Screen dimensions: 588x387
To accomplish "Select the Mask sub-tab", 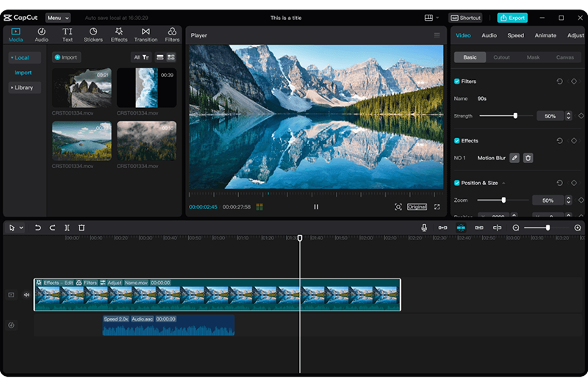I will [533, 57].
